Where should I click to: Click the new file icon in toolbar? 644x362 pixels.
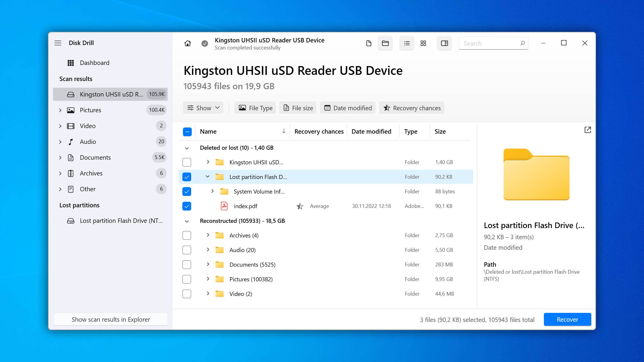369,43
